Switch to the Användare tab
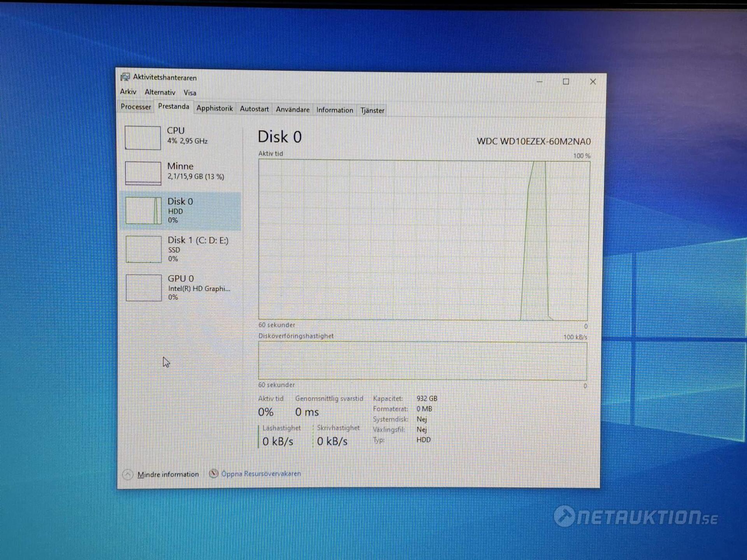The height and width of the screenshot is (560, 747). click(293, 110)
